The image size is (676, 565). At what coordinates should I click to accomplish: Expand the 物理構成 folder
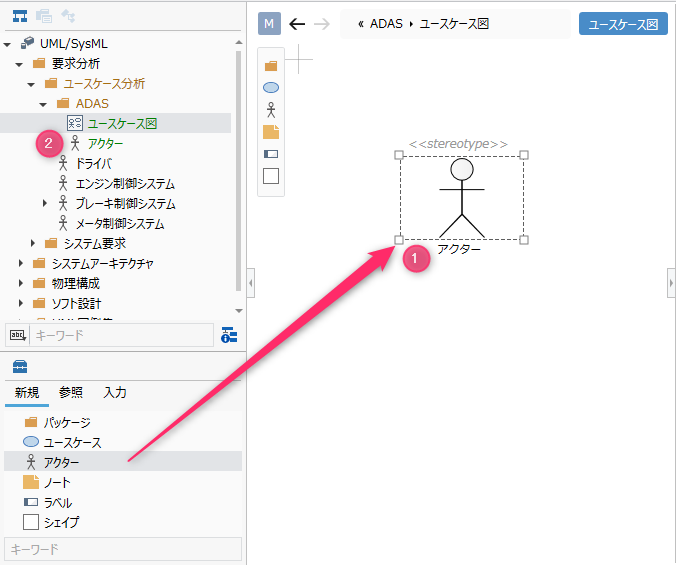(x=21, y=283)
